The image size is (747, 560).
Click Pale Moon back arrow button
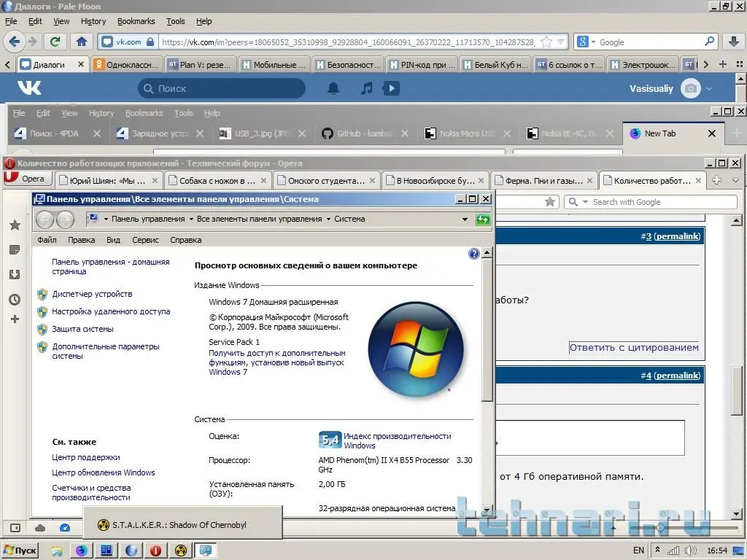14,42
